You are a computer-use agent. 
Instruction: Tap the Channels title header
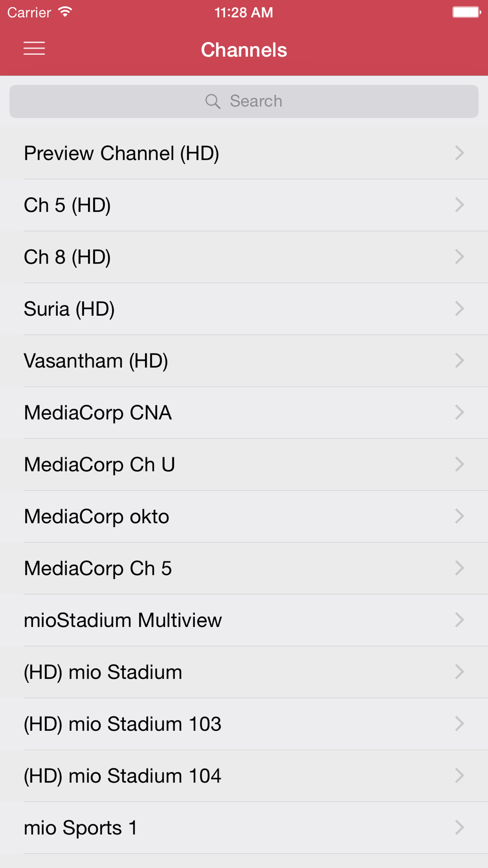[244, 50]
